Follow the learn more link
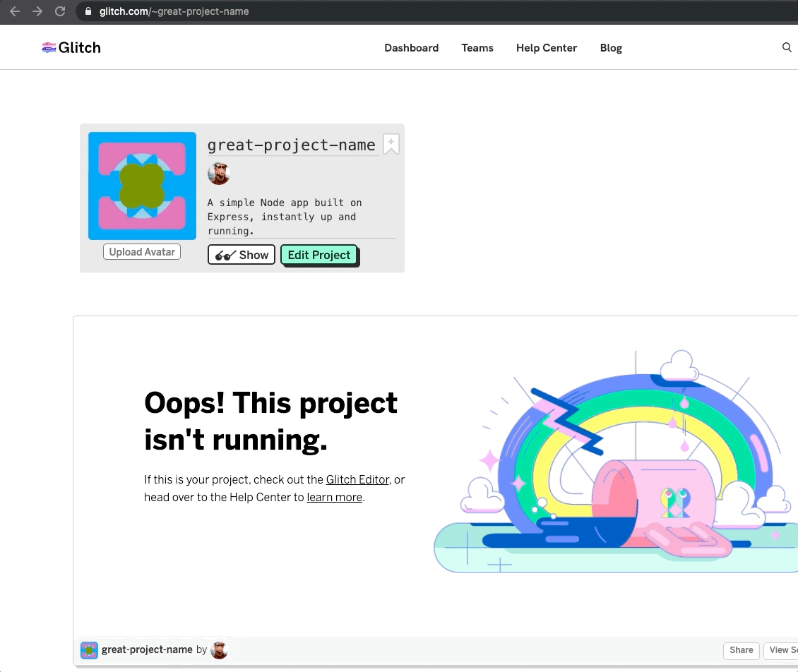 coord(334,497)
